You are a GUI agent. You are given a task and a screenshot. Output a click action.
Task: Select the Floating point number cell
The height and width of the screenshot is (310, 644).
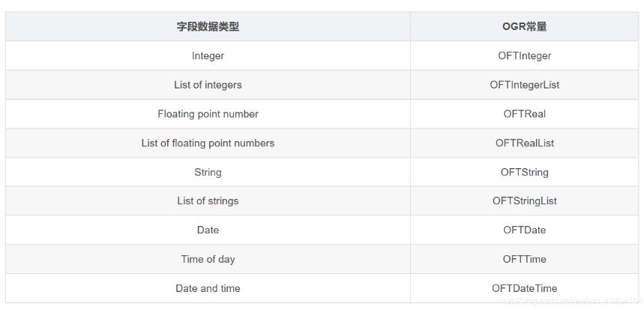[x=208, y=114]
